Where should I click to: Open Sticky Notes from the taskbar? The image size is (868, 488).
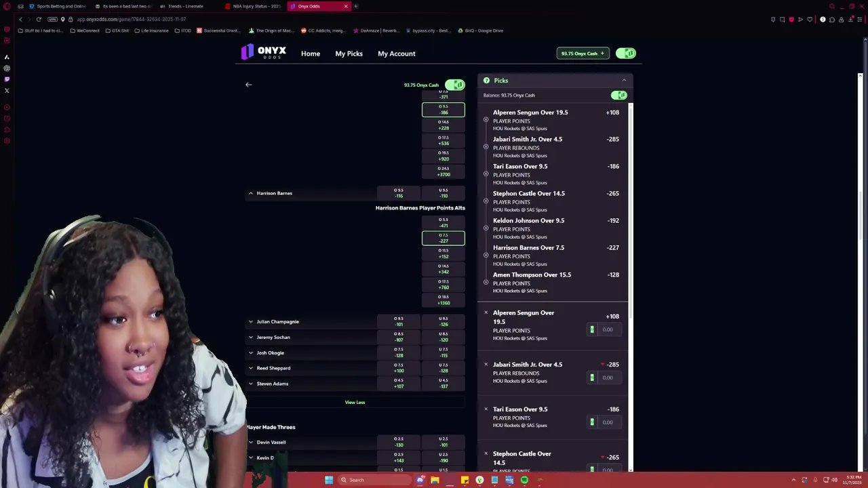[465, 480]
